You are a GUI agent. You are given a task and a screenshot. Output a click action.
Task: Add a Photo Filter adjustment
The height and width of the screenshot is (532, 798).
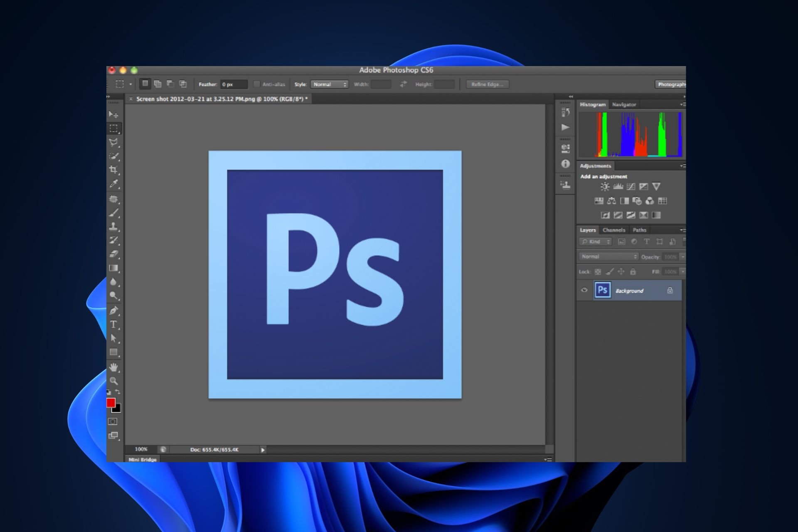[x=637, y=201]
